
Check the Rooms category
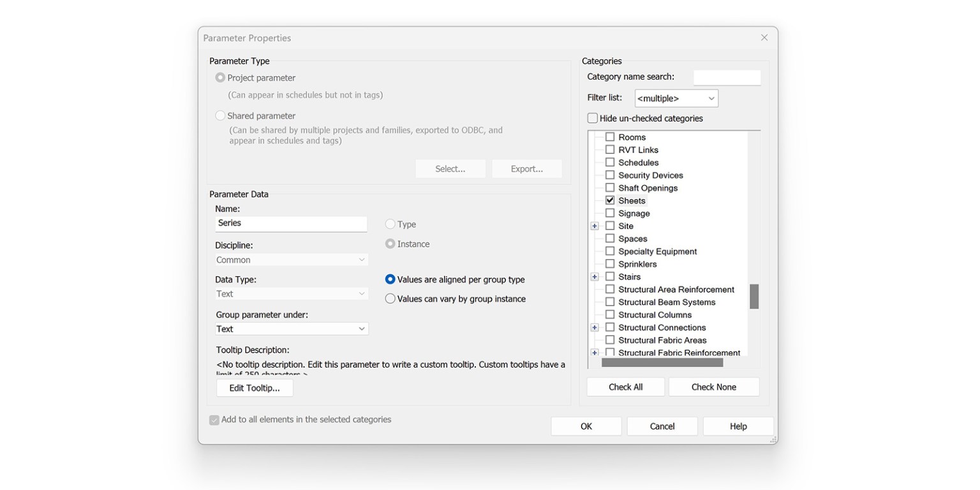pyautogui.click(x=610, y=137)
